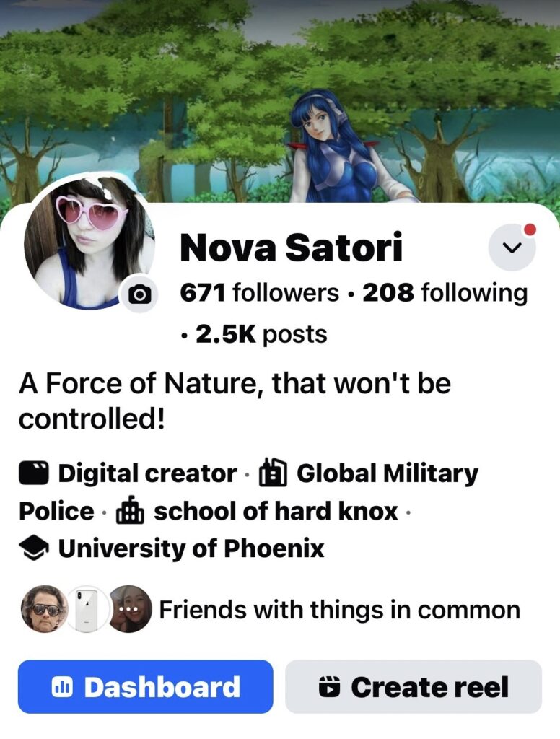The image size is (560, 739).
Task: Select the bio text A Force of Nature
Action: tap(235, 401)
